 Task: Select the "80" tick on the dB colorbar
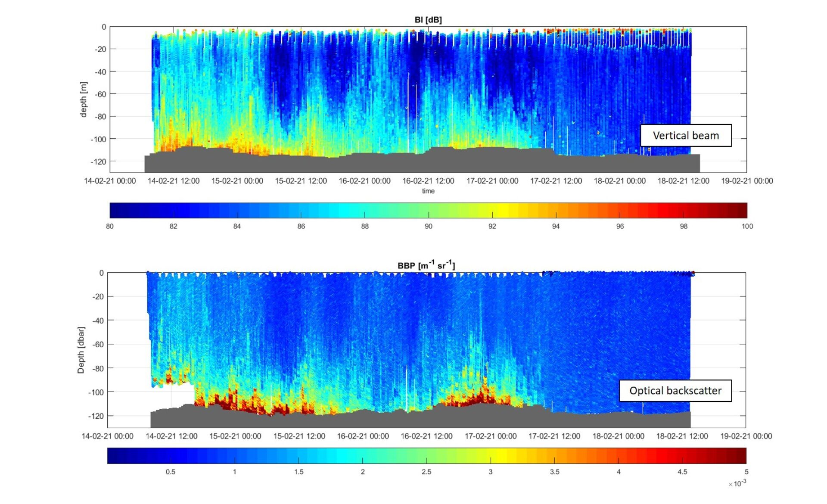click(x=110, y=226)
